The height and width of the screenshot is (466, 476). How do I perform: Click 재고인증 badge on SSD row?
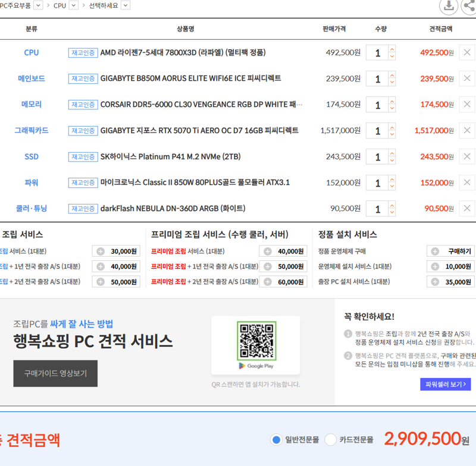coord(83,157)
